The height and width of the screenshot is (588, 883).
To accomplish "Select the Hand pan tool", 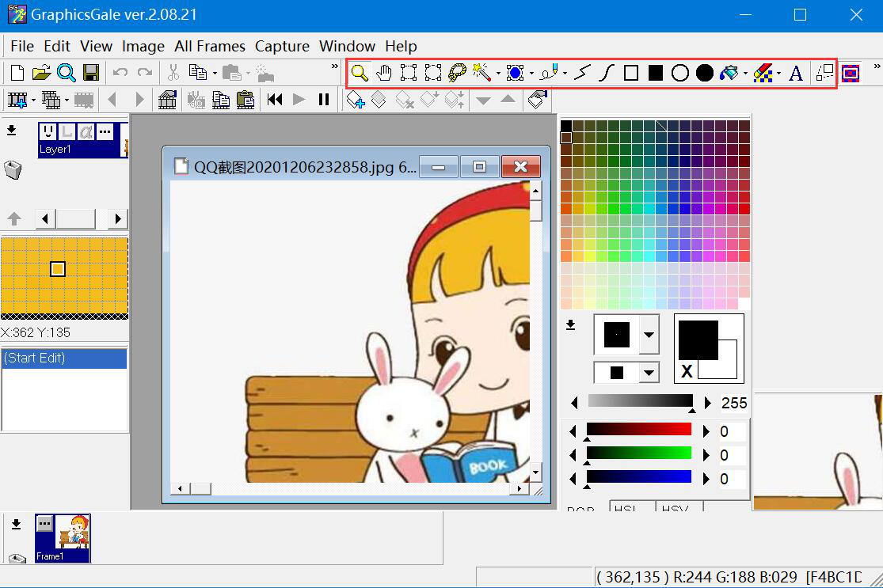I will pos(384,74).
